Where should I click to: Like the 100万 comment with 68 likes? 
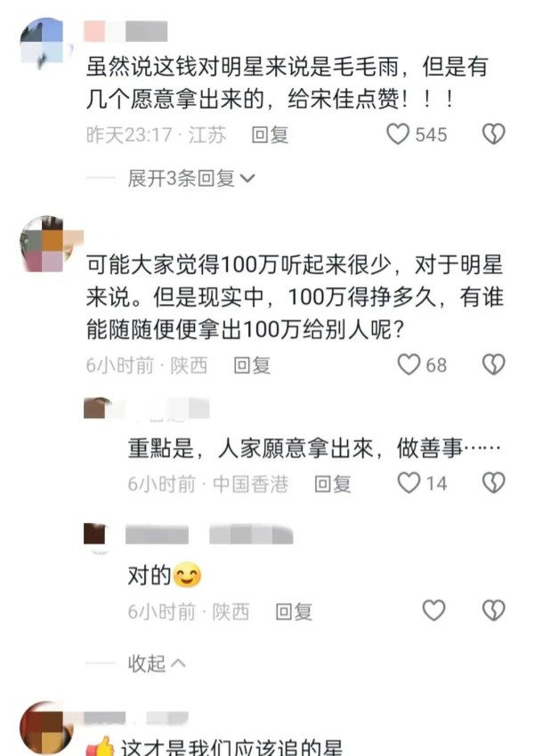pos(409,365)
